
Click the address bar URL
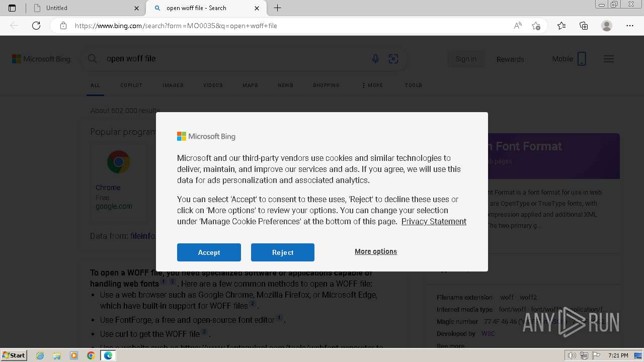pyautogui.click(x=176, y=26)
